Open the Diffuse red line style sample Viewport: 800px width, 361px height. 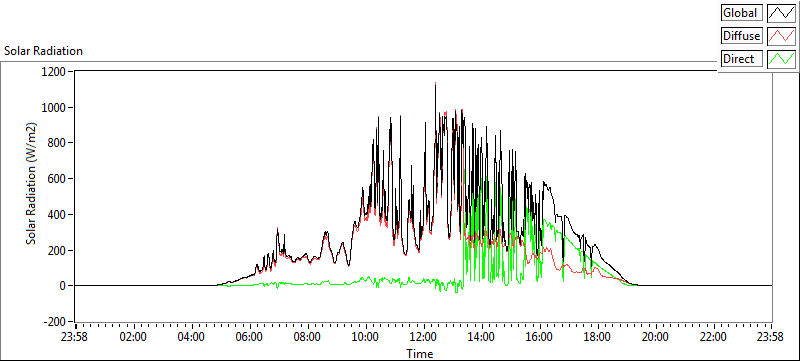tap(781, 36)
